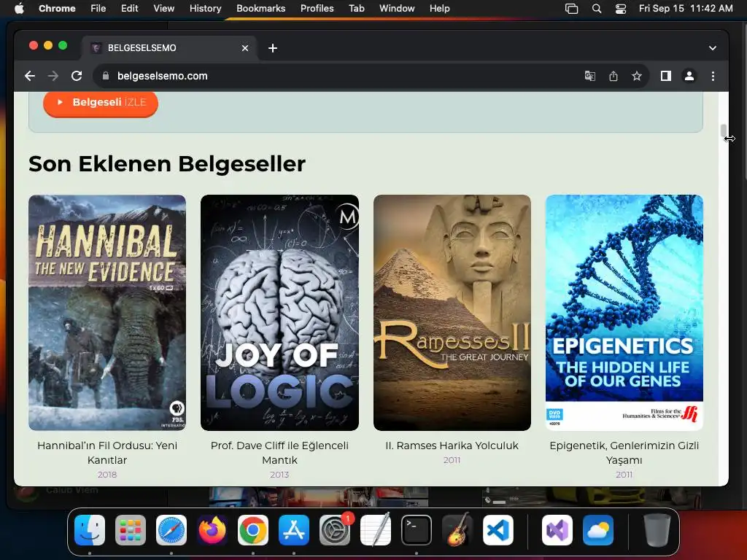Viewport: 747px width, 560px height.
Task: Open Terminal from the Dock
Action: coord(417,530)
